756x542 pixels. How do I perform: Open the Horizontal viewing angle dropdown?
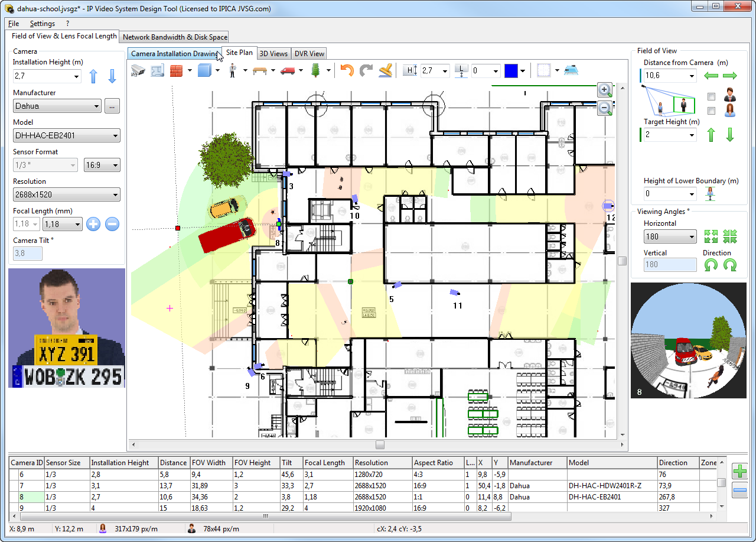[x=670, y=236]
